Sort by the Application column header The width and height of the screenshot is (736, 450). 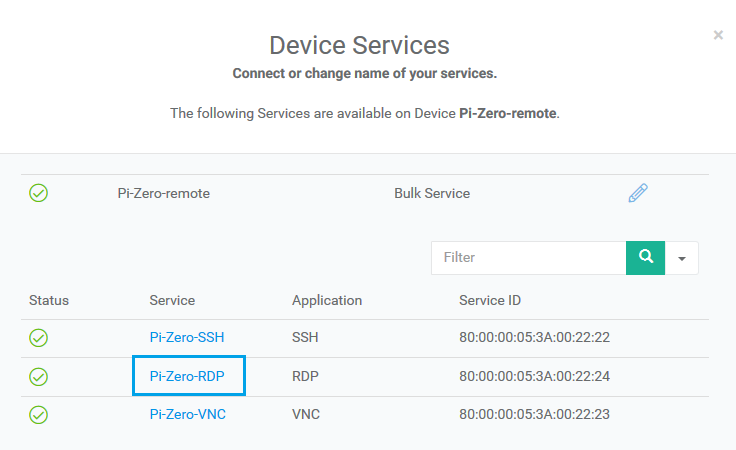327,301
